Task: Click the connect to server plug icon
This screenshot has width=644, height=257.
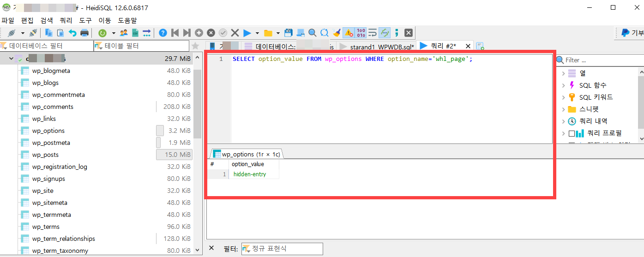Action: coord(12,33)
